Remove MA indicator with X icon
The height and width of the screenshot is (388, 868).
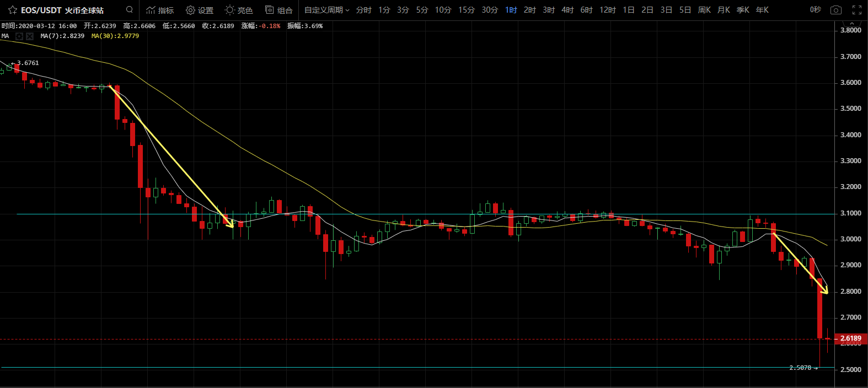[30, 36]
